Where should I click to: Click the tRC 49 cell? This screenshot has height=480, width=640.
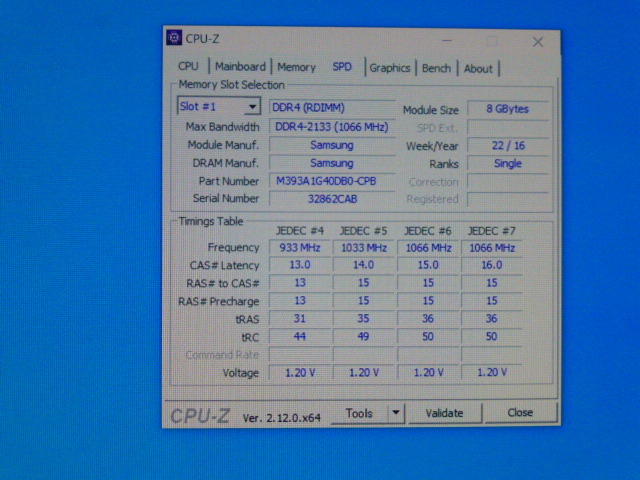(x=363, y=336)
